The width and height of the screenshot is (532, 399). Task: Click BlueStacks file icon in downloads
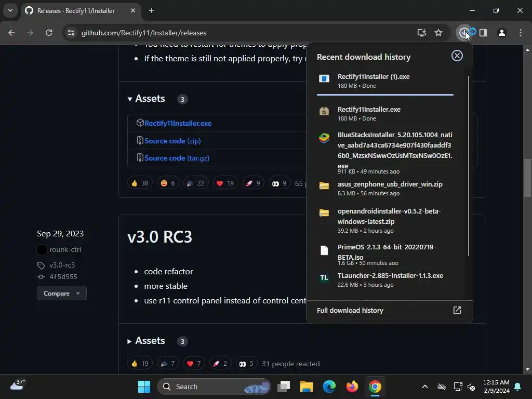coord(324,138)
